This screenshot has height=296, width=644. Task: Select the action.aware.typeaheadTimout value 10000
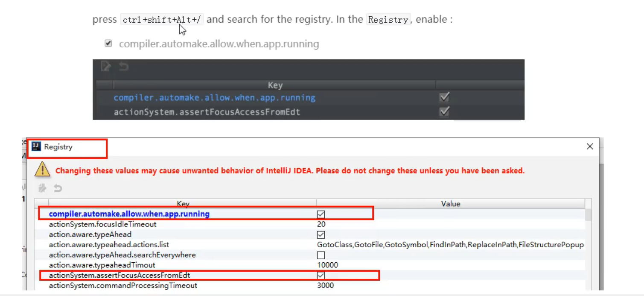pyautogui.click(x=327, y=265)
